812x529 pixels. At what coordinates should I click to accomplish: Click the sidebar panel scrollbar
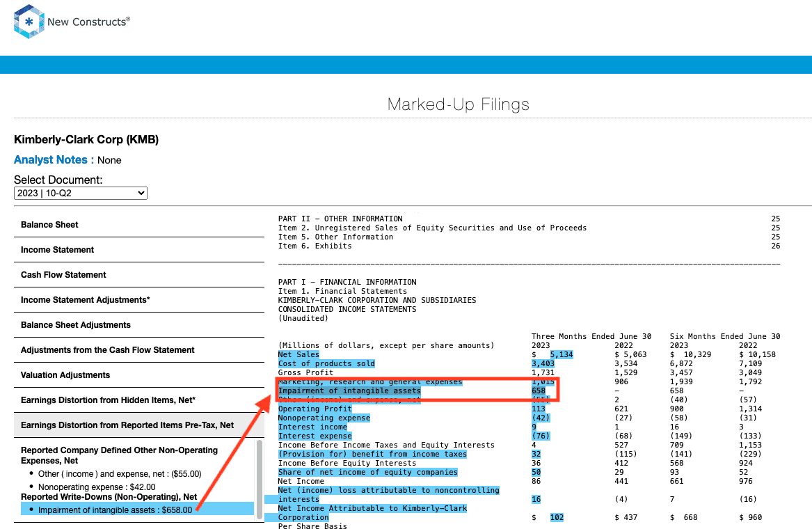[260, 479]
